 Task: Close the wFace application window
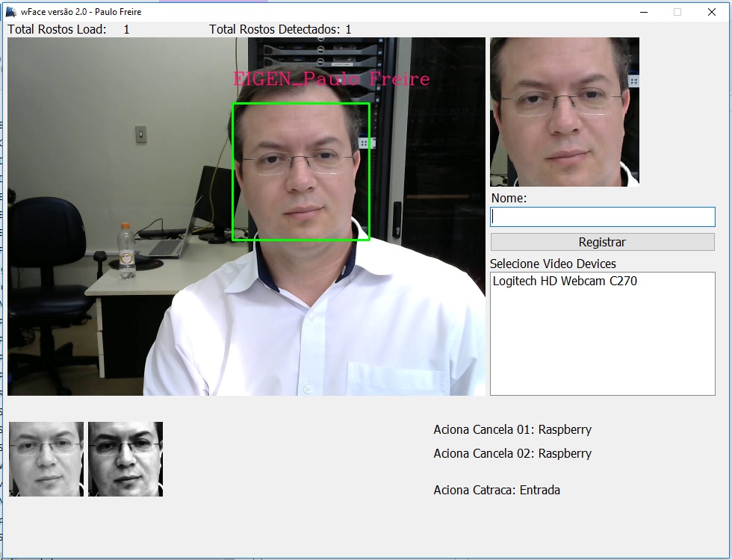click(x=711, y=12)
